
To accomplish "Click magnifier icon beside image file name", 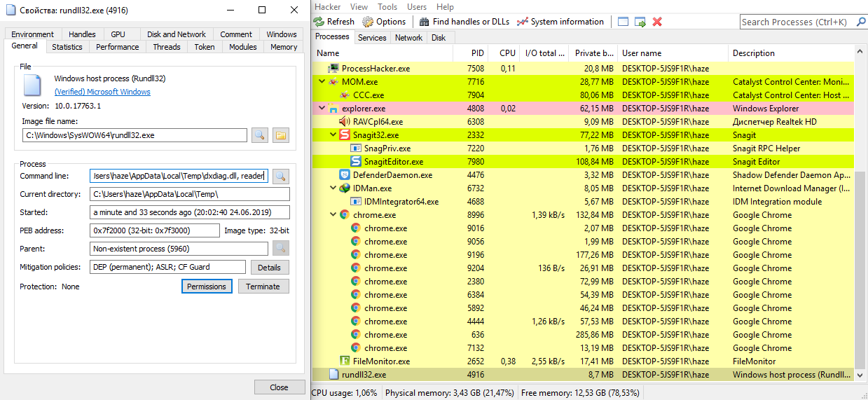I will pos(259,135).
